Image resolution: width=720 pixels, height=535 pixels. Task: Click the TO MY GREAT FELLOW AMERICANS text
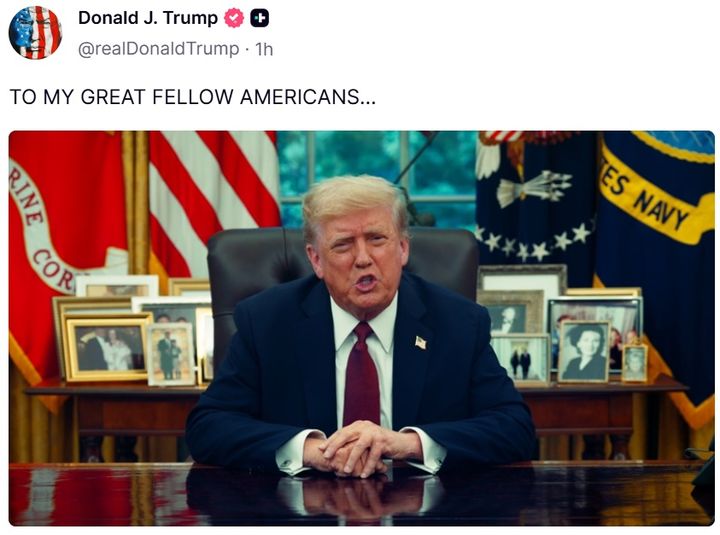[192, 97]
